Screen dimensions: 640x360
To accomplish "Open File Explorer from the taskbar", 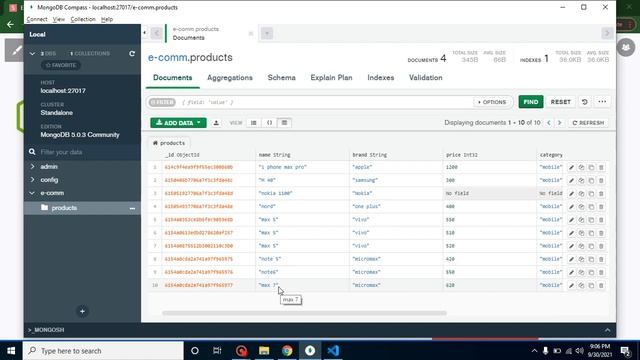I will click(264, 351).
